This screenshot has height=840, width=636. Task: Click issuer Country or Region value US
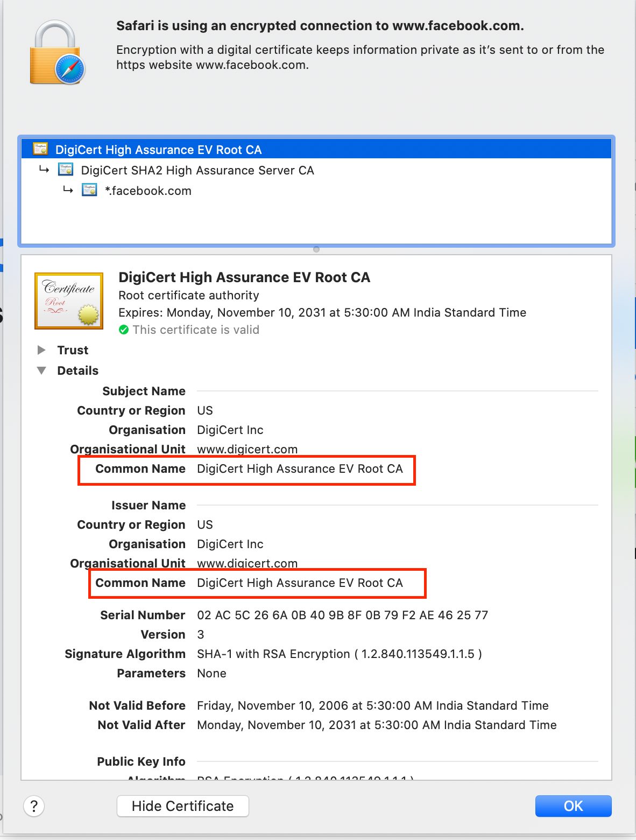pos(205,524)
